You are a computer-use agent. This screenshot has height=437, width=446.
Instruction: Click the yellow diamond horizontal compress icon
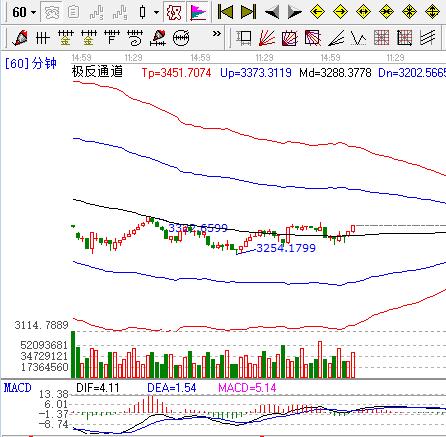tap(386, 12)
